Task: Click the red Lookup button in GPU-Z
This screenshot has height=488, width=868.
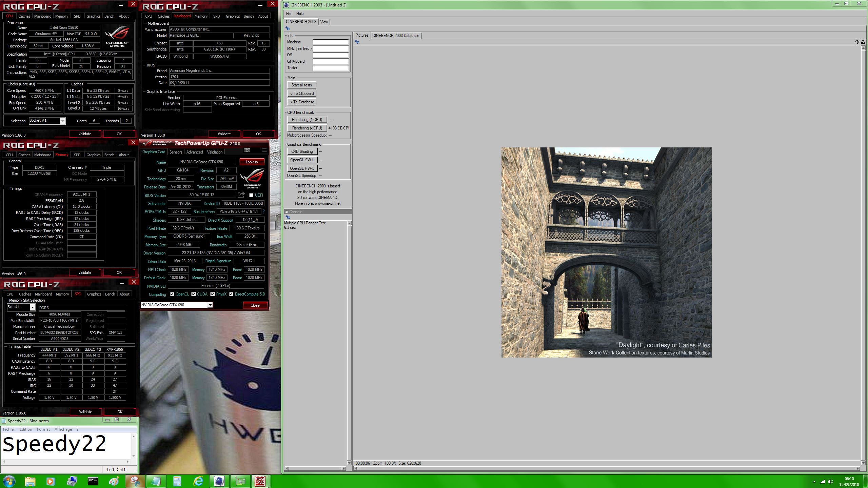Action: pyautogui.click(x=252, y=162)
